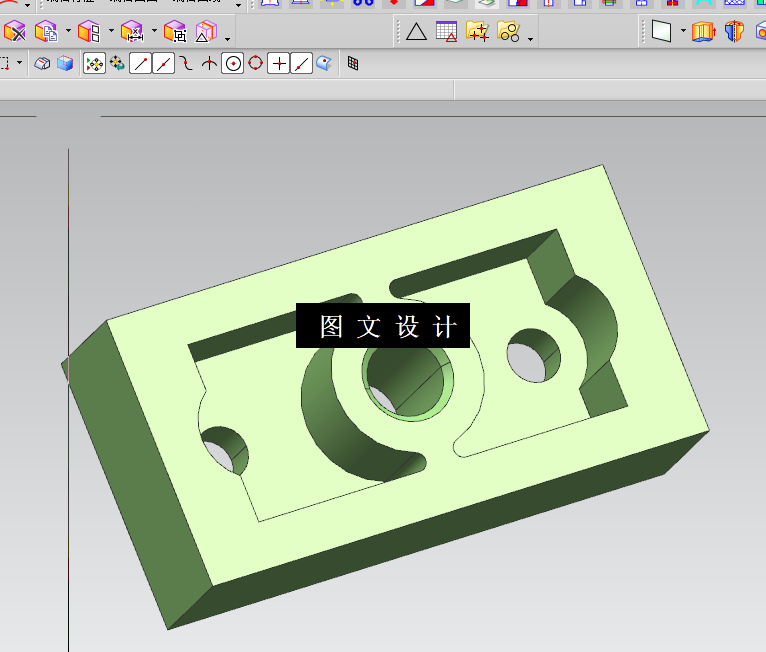Screen dimensions: 766x652
Task: Toggle end point snap option
Action: [x=140, y=63]
